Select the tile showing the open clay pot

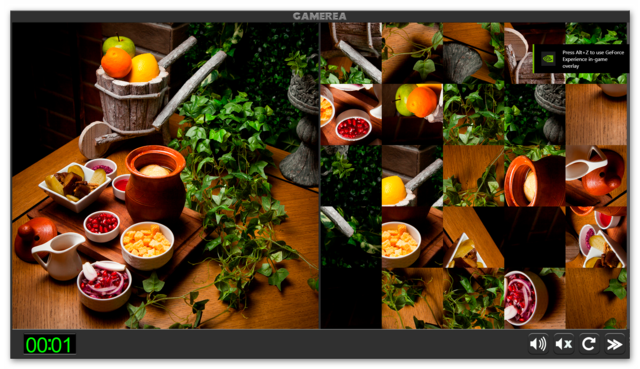(535, 176)
